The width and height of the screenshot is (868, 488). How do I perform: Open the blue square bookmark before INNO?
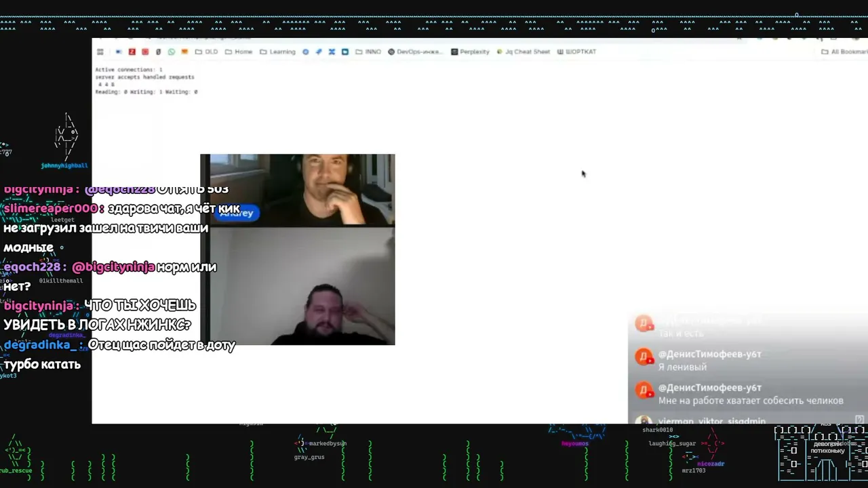[x=344, y=52]
